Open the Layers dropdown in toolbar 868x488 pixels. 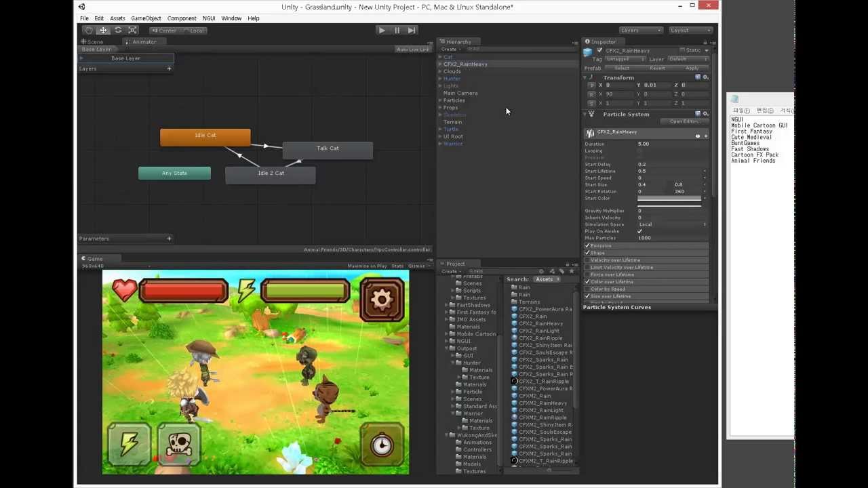tap(641, 30)
